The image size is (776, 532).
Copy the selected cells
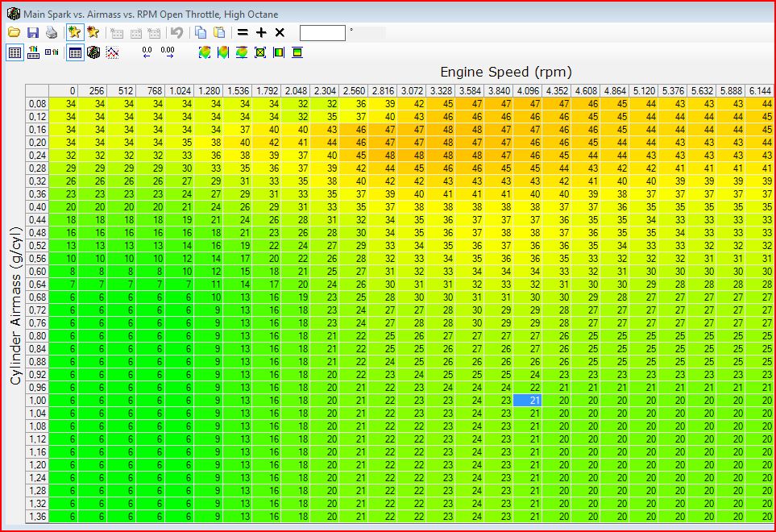click(201, 33)
